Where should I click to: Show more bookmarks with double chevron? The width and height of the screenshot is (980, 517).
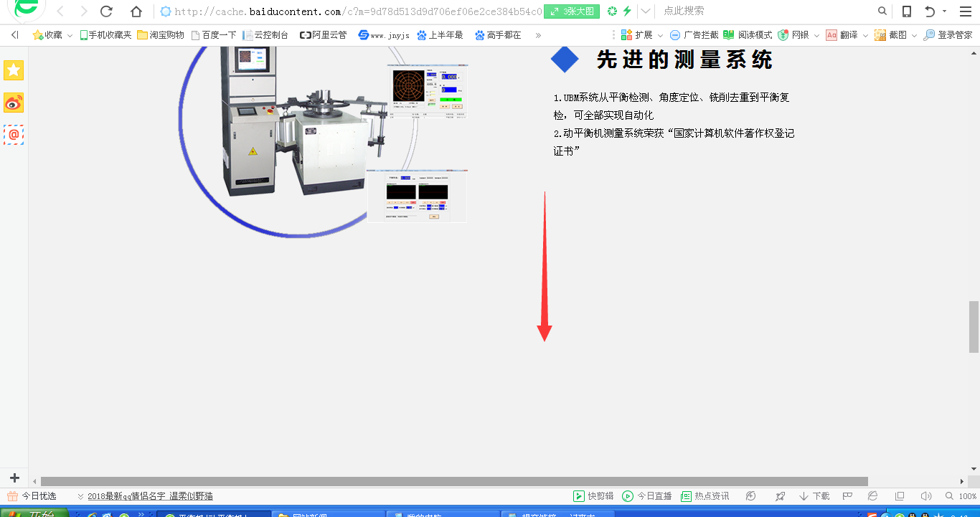point(538,34)
